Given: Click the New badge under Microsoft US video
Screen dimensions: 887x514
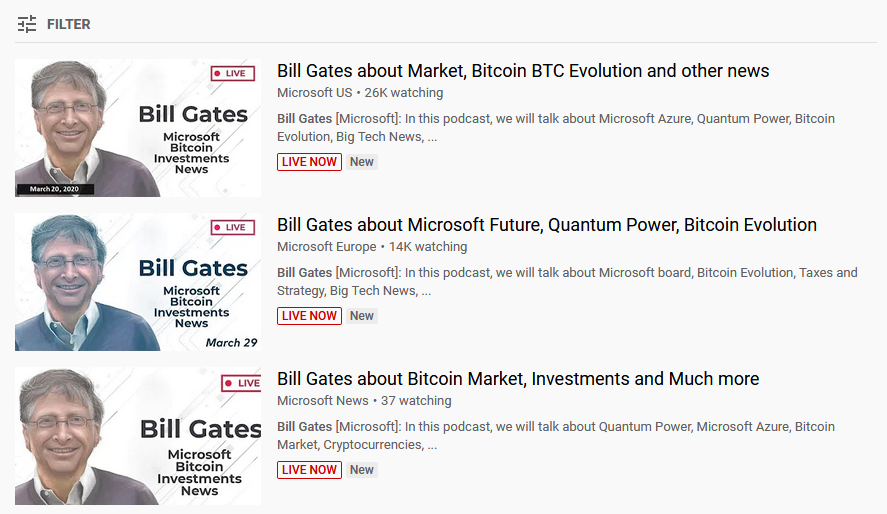Looking at the screenshot, I should 362,162.
